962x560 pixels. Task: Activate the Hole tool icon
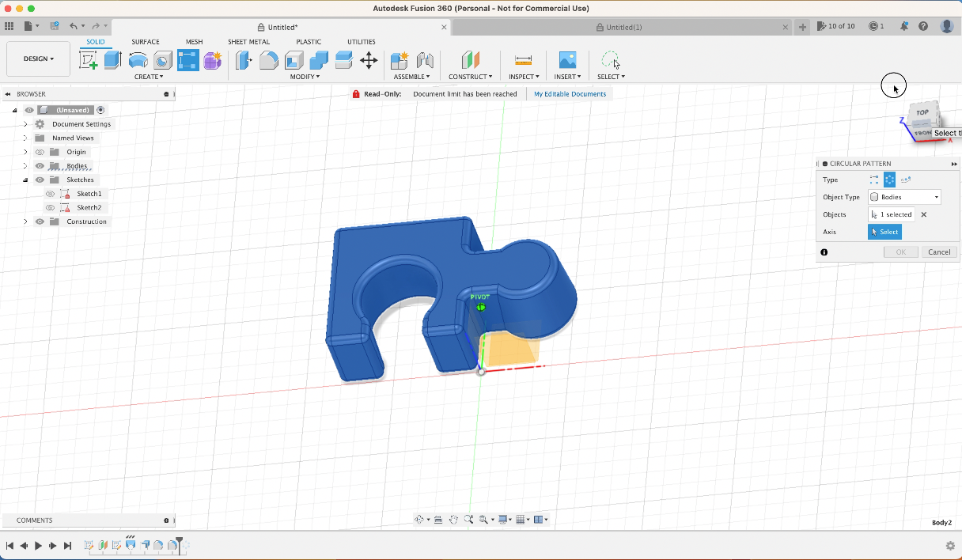pyautogui.click(x=163, y=60)
